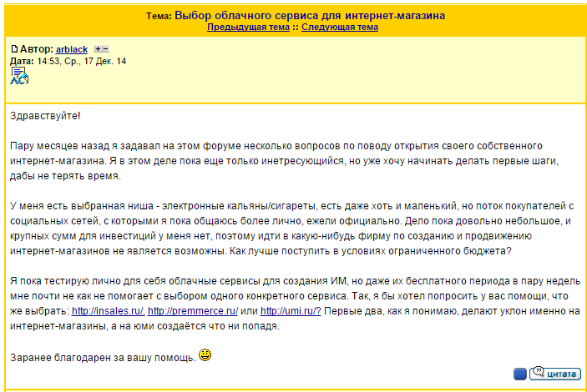
Task: Go to Следующая тема
Action: click(340, 27)
